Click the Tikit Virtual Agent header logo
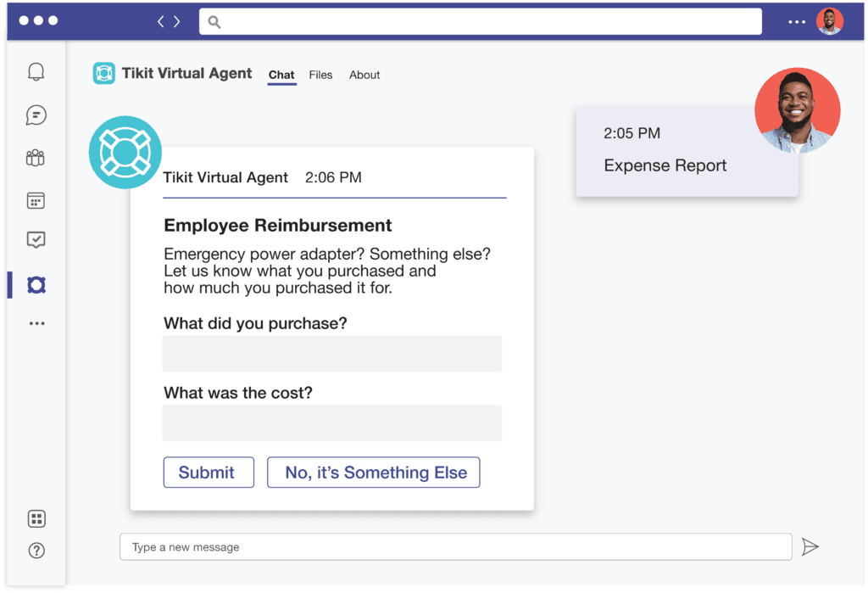 tap(104, 73)
